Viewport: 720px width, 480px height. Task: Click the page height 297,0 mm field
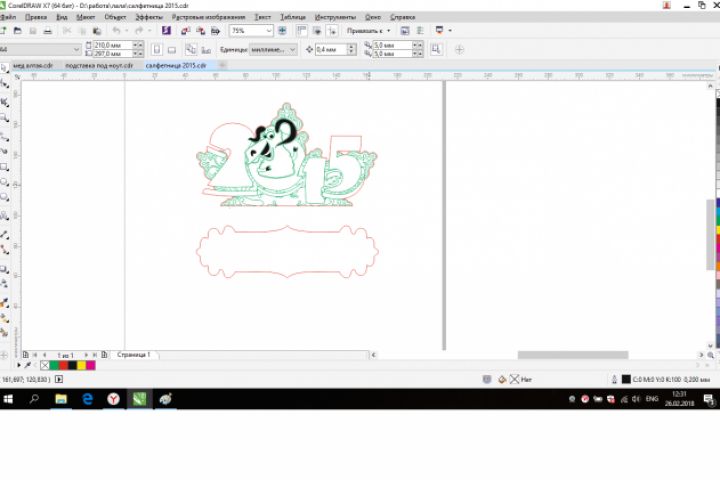click(x=112, y=54)
